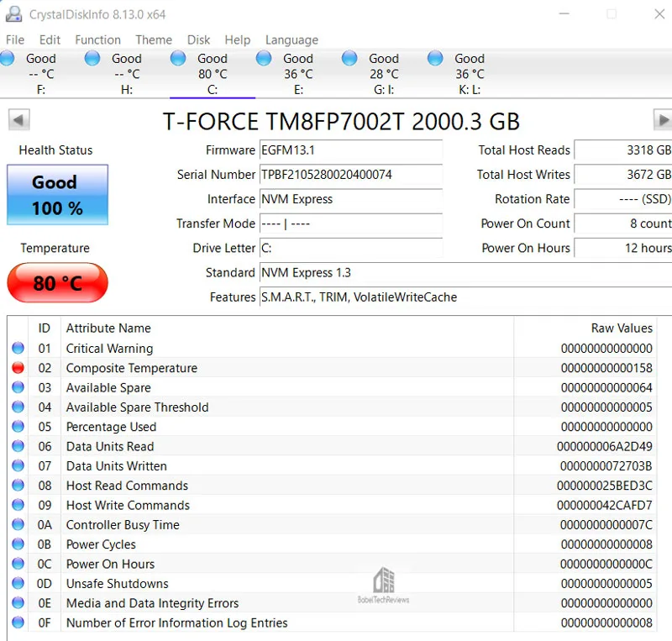The height and width of the screenshot is (641, 672).
Task: Click the Total Host Reads value 3318 GB
Action: (623, 150)
